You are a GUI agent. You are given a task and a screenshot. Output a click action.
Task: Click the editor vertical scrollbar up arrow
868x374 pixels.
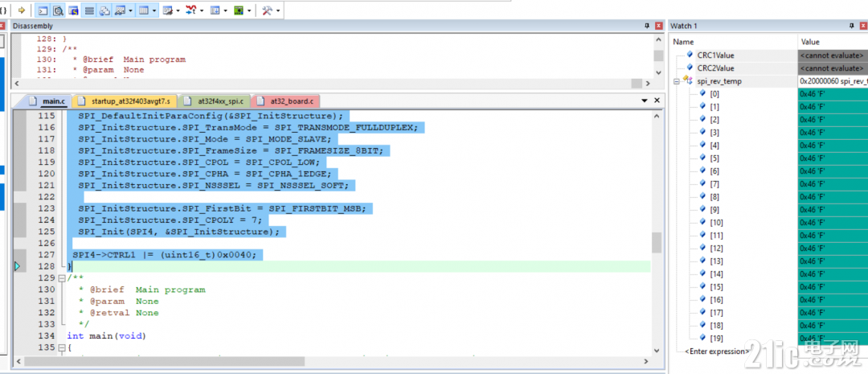[657, 116]
